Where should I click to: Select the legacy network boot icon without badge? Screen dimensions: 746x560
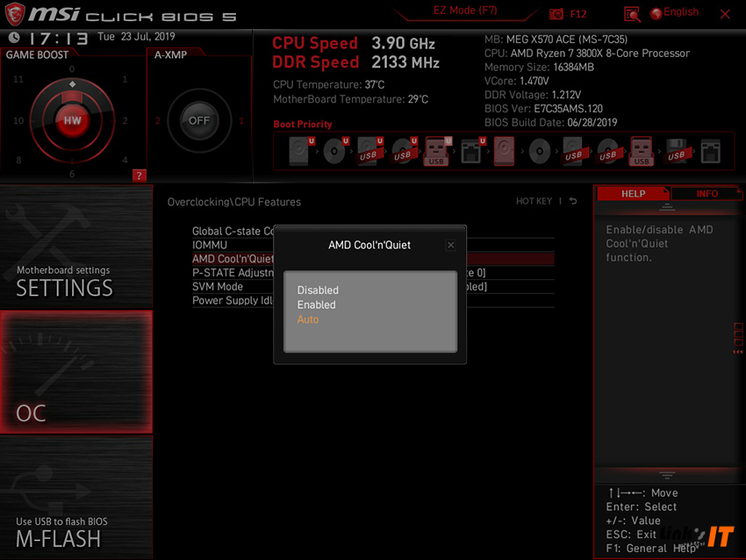pos(710,151)
